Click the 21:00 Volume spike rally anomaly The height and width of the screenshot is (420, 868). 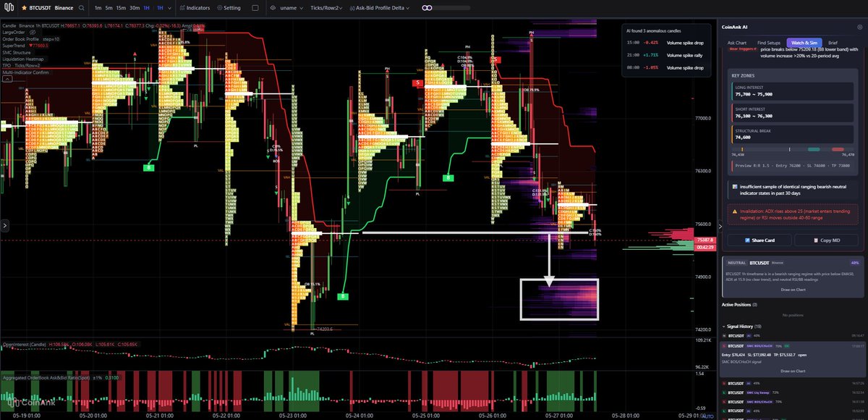(x=664, y=55)
